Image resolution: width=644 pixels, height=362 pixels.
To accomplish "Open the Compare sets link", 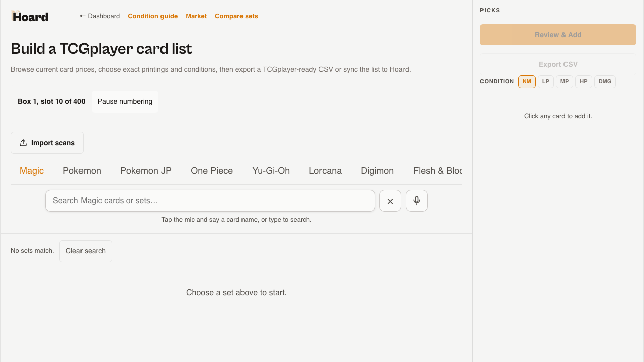I will 236,16.
